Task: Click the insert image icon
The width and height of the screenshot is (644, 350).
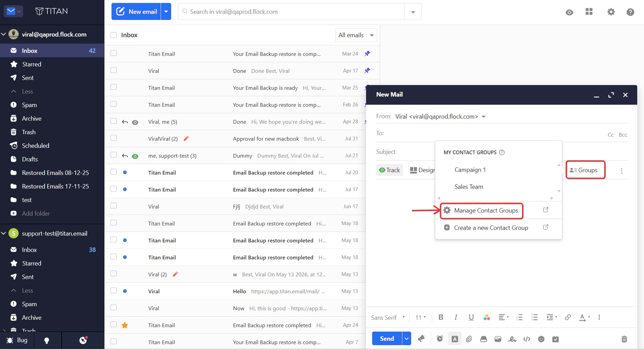Action: (x=498, y=339)
